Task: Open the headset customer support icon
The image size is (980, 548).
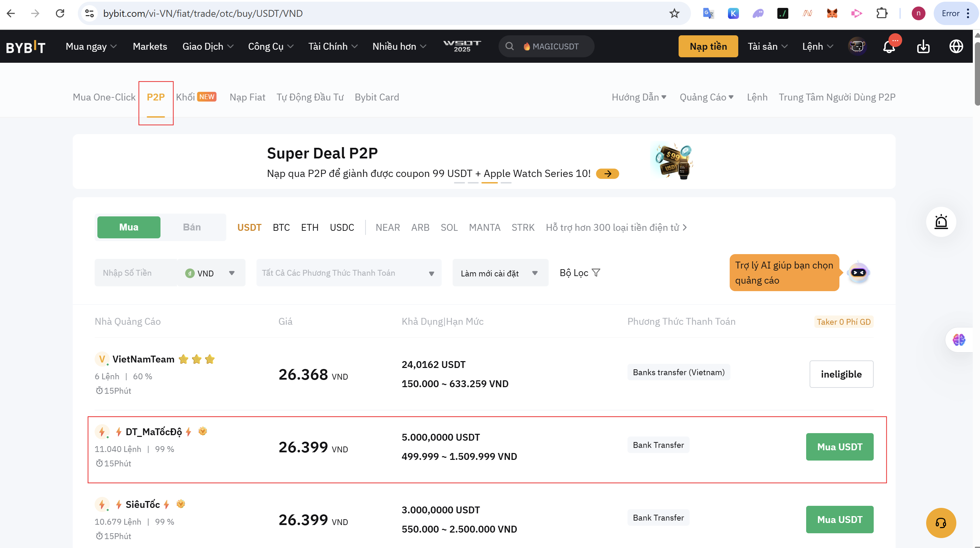Action: (941, 523)
